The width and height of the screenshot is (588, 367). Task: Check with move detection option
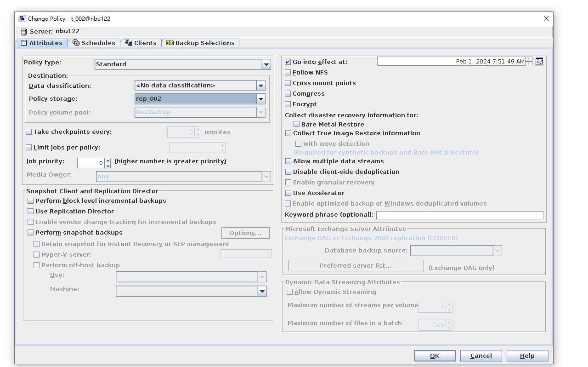(299, 143)
